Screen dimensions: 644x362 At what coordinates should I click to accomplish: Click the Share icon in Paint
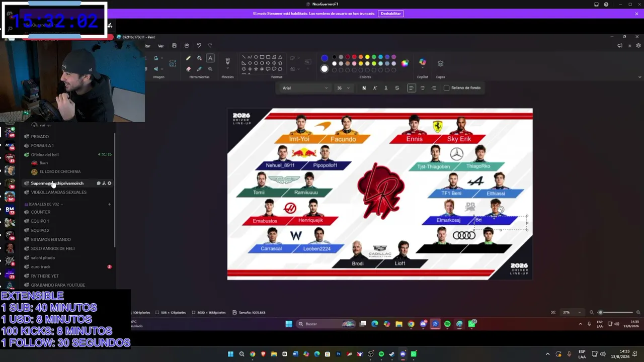pos(187,46)
